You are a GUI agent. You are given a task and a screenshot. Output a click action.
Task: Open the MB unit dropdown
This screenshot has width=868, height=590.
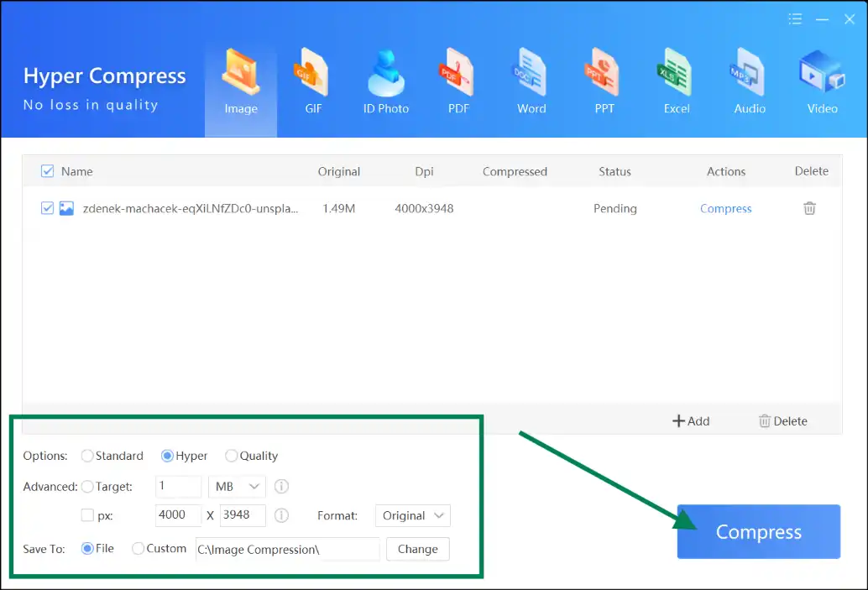point(237,487)
